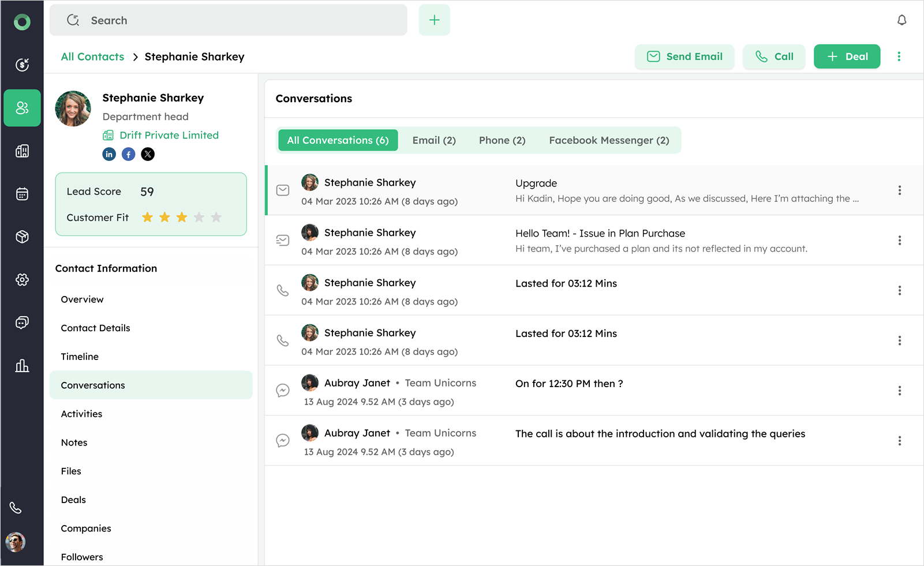This screenshot has width=924, height=566.
Task: Open the calendar icon in sidebar
Action: [22, 194]
